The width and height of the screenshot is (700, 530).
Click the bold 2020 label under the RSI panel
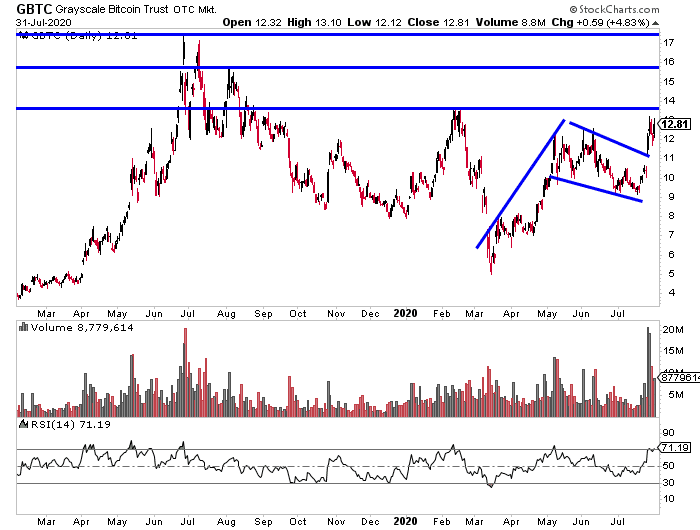point(405,522)
